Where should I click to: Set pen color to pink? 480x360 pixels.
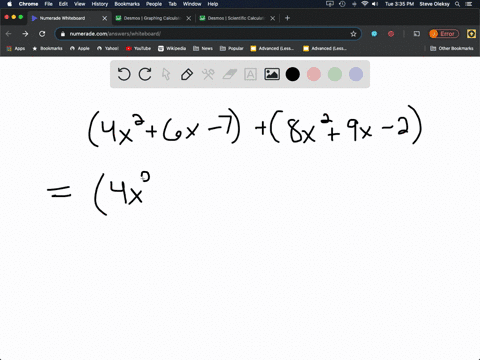tap(314, 74)
